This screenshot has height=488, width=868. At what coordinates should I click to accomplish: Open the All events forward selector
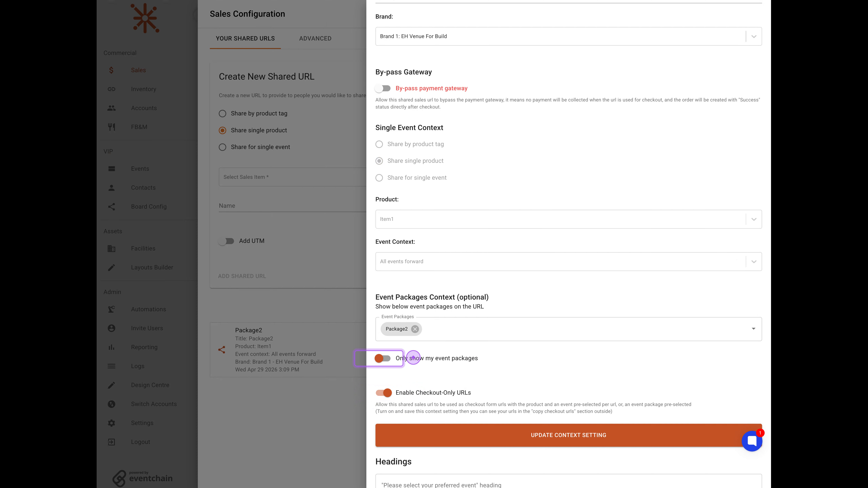click(568, 262)
